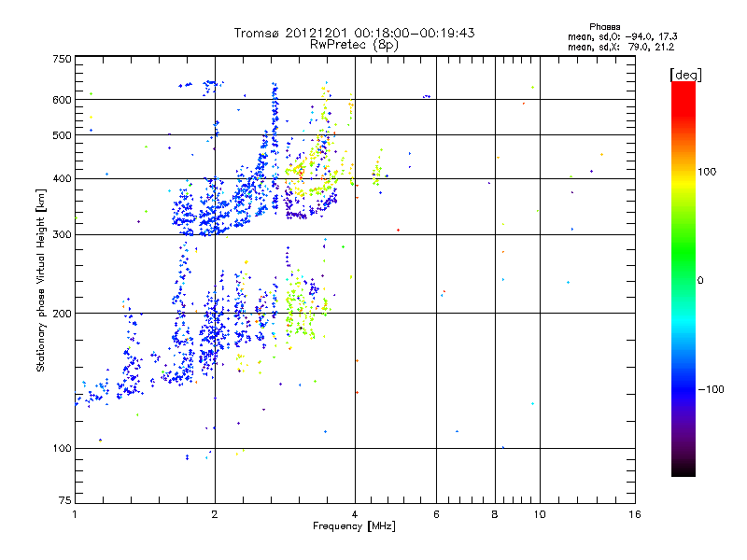747x560 pixels.
Task: Click the y-axis label '300'
Action: 62,235
